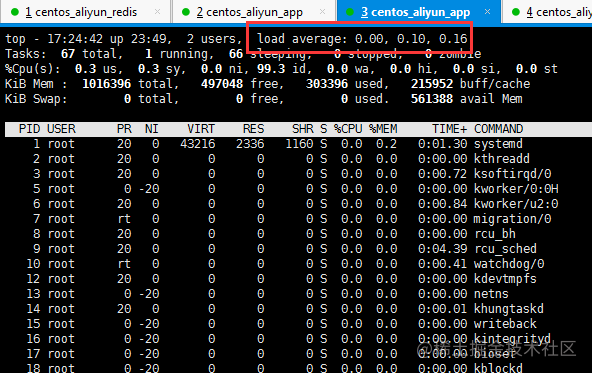Click the netns command text
592x373 pixels.
click(491, 294)
